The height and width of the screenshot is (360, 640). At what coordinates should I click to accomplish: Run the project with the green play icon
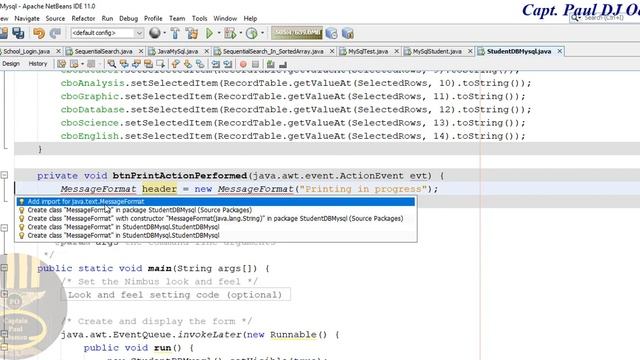click(x=209, y=33)
